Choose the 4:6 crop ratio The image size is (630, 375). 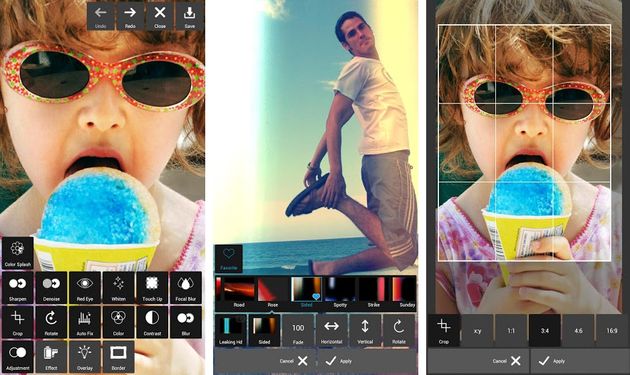[578, 331]
